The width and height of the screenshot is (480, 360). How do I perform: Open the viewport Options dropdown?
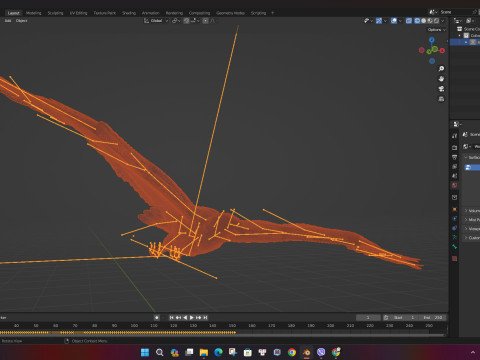click(x=437, y=30)
